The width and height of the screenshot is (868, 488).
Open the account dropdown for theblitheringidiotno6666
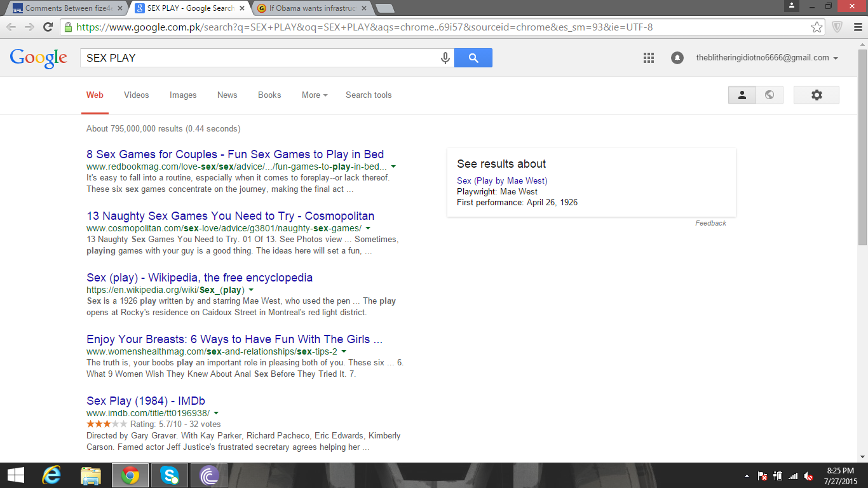click(767, 58)
